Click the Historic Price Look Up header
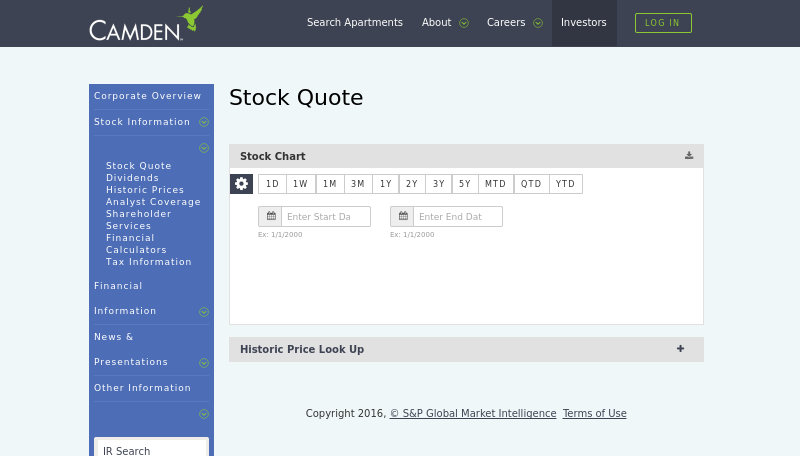This screenshot has height=456, width=800. coord(466,349)
